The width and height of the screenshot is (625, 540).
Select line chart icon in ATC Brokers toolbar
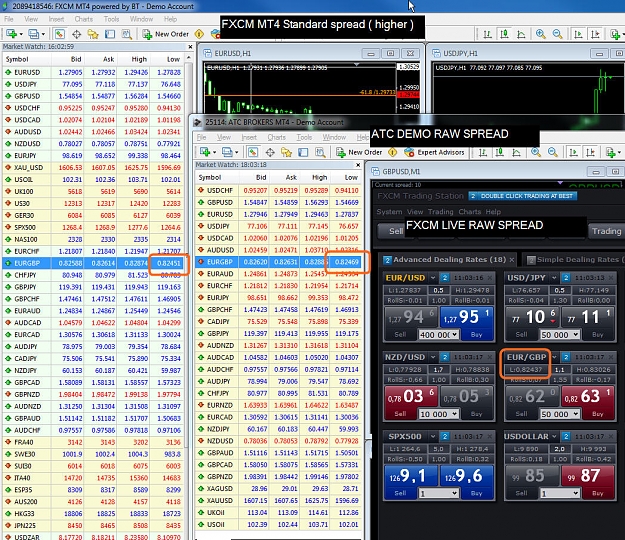click(516, 152)
